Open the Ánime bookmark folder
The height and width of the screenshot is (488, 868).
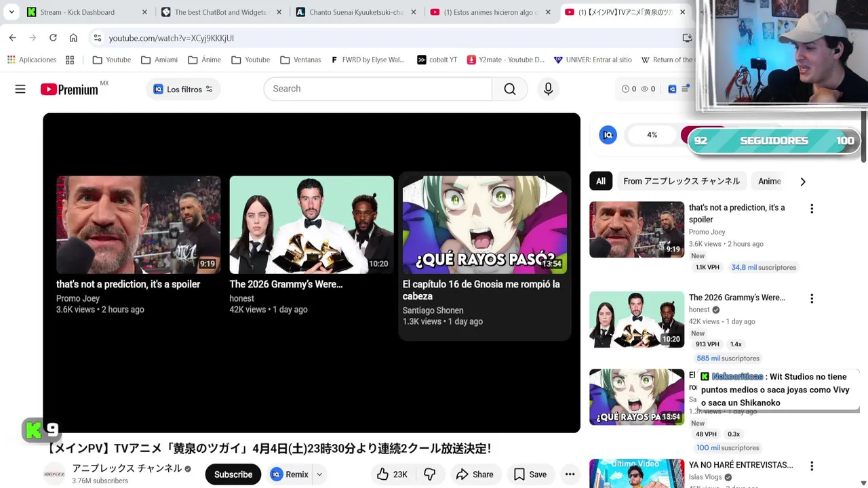205,60
